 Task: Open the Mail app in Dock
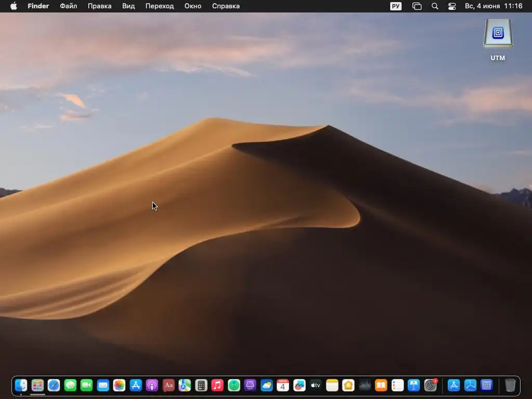(103, 385)
